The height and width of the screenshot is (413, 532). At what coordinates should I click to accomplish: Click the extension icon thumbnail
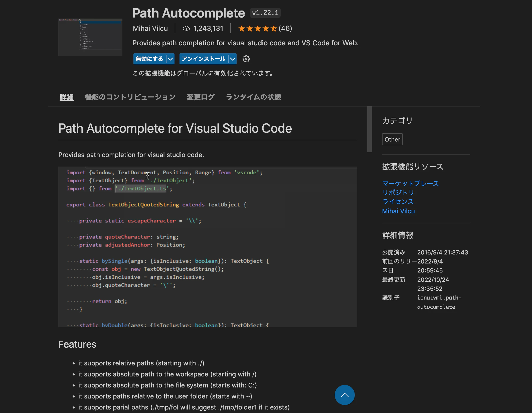pyautogui.click(x=90, y=37)
